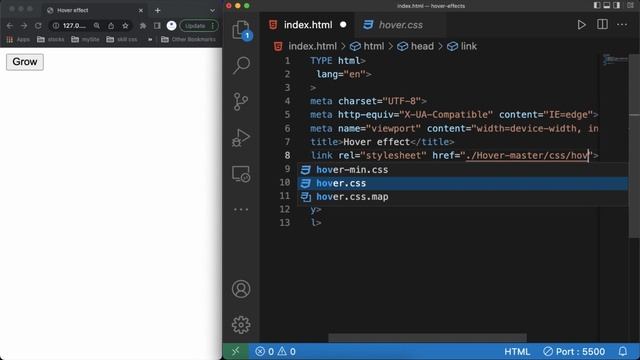
Task: Toggle the browser side panel icon
Action: pos(157,26)
